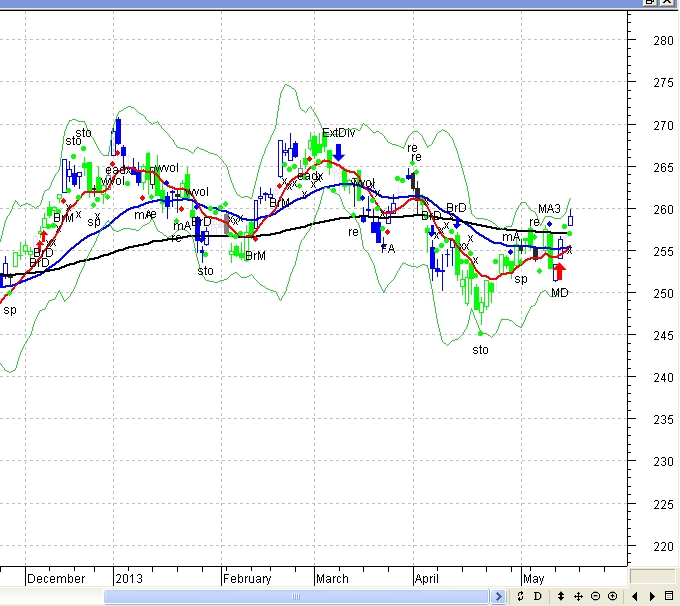Screen dimensions: 680x606
Task: Click the MD label in May
Action: [x=559, y=293]
